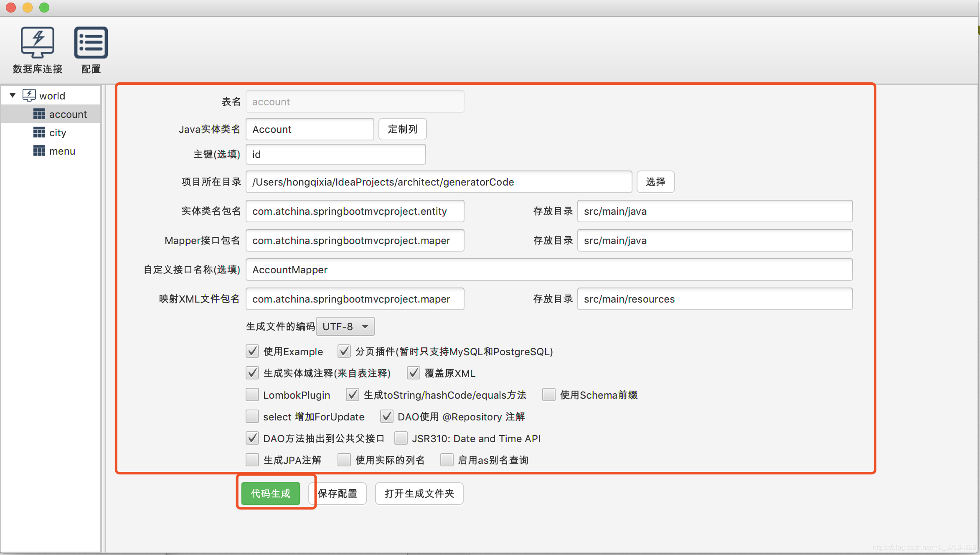Collapse the world database tree
The image size is (980, 555).
(x=12, y=95)
